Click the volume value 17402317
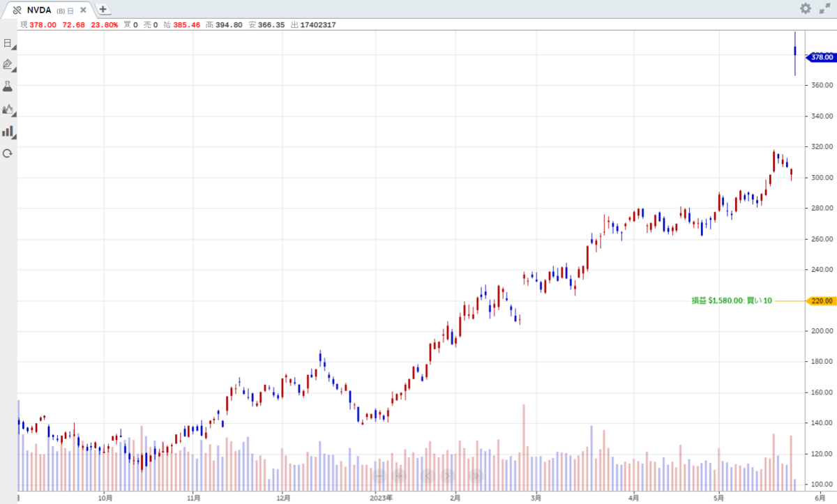The width and height of the screenshot is (837, 504). click(x=317, y=25)
